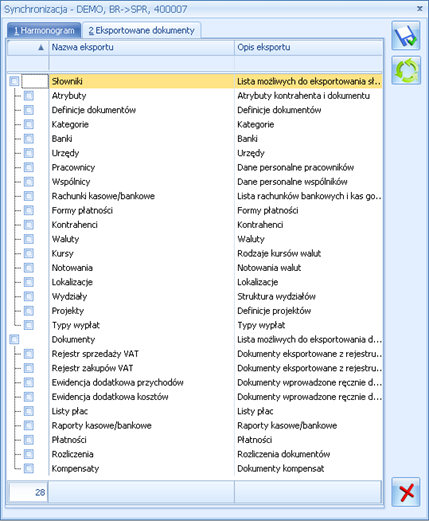Screen dimensions: 429x521
Task: Enable the Waluty checkbox
Action: coord(29,239)
